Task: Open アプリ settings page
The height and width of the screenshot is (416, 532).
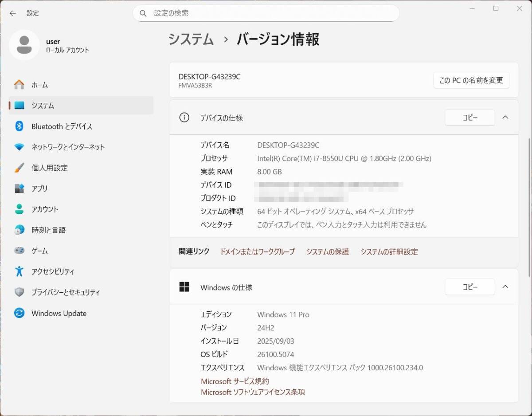Action: 81,188
